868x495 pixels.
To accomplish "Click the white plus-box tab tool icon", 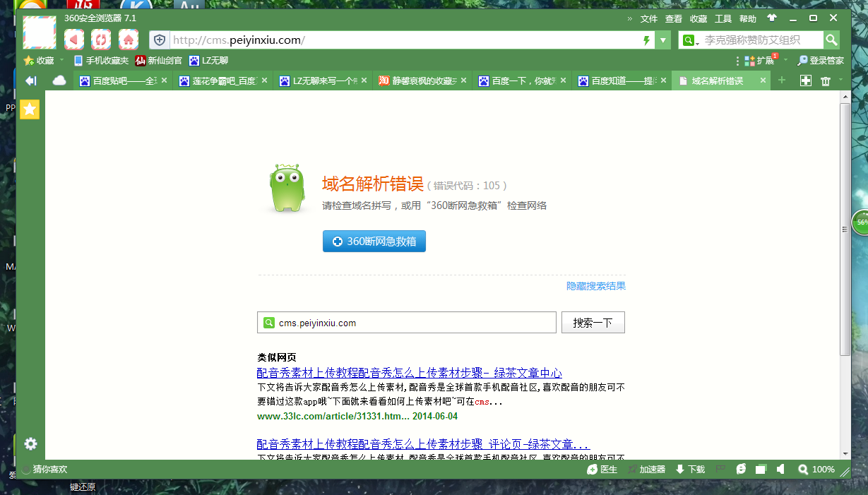I will point(806,81).
